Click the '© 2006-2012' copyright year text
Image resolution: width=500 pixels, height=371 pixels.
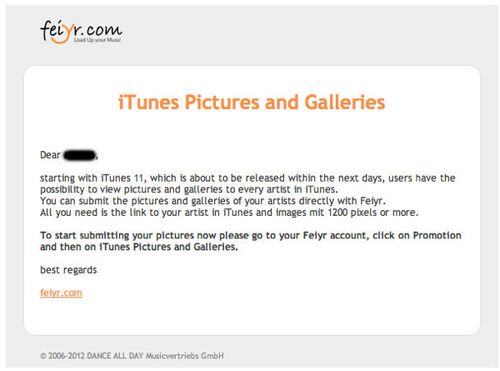[62, 356]
